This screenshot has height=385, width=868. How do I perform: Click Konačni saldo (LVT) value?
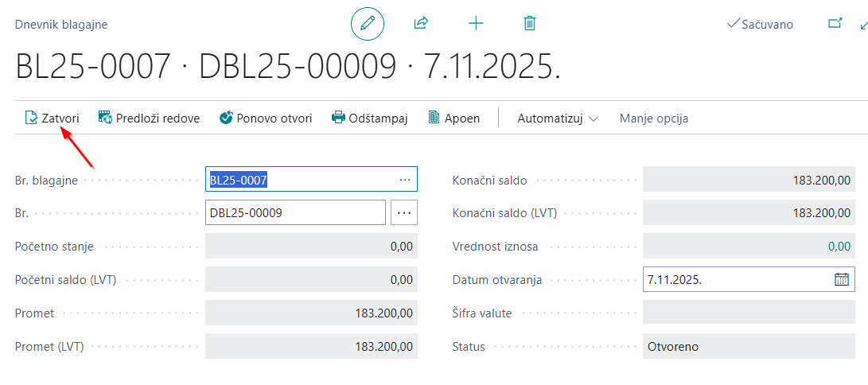click(749, 212)
